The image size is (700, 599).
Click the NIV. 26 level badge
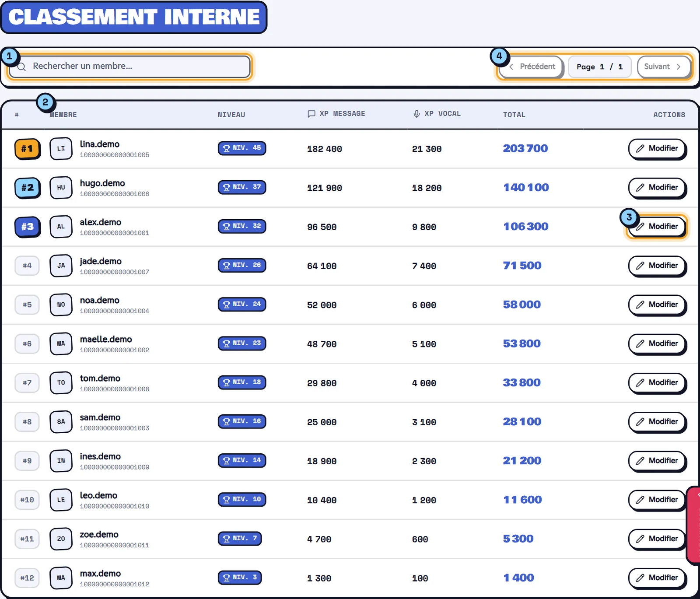(242, 265)
